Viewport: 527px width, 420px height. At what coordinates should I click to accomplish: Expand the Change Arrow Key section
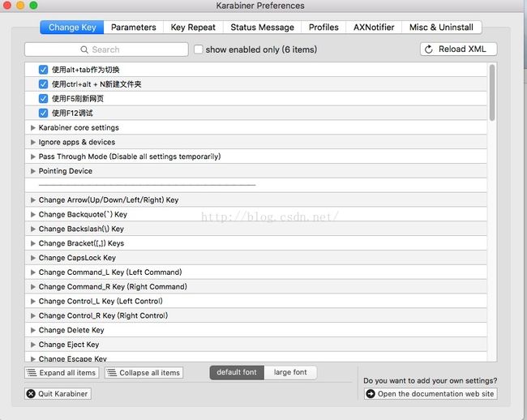33,200
